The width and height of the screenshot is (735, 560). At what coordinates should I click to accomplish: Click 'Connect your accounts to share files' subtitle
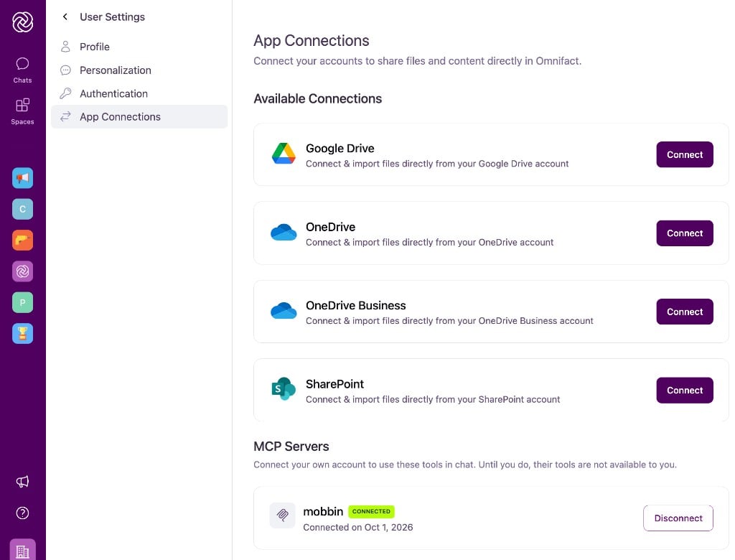pos(417,61)
